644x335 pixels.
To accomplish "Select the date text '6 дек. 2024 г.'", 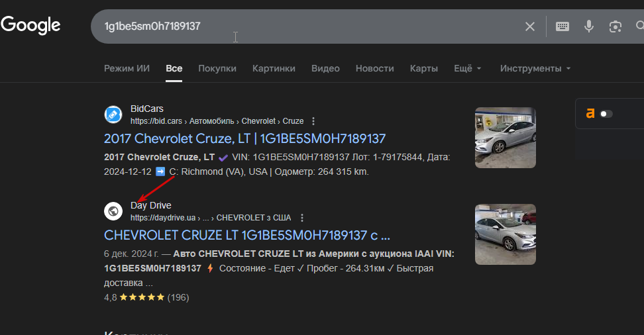I will pos(131,254).
